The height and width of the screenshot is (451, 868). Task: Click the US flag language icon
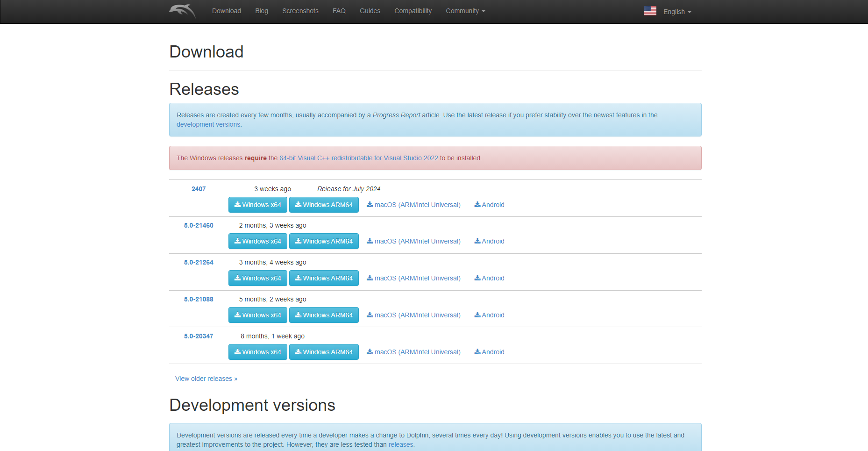click(650, 11)
